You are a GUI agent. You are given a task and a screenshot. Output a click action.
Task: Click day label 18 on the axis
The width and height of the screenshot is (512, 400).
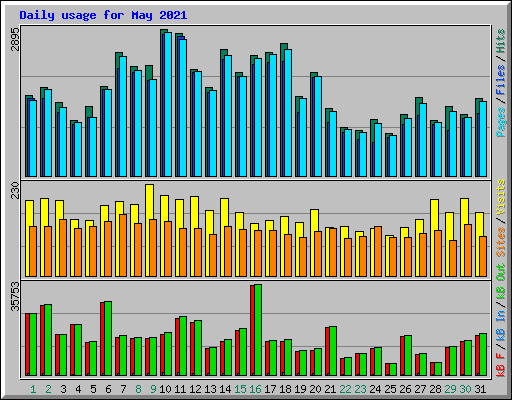(x=285, y=389)
